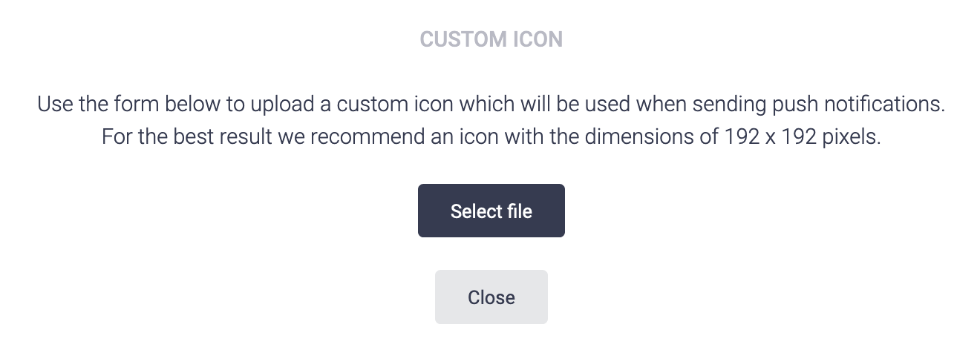This screenshot has height=353, width=980.
Task: Exit the upload form using Close
Action: [491, 297]
